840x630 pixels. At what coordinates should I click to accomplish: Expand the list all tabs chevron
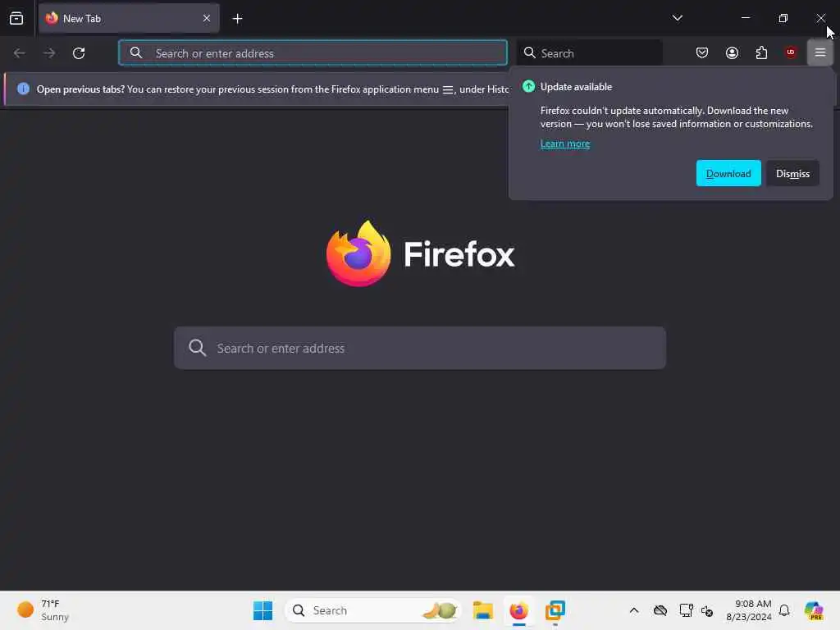click(677, 18)
